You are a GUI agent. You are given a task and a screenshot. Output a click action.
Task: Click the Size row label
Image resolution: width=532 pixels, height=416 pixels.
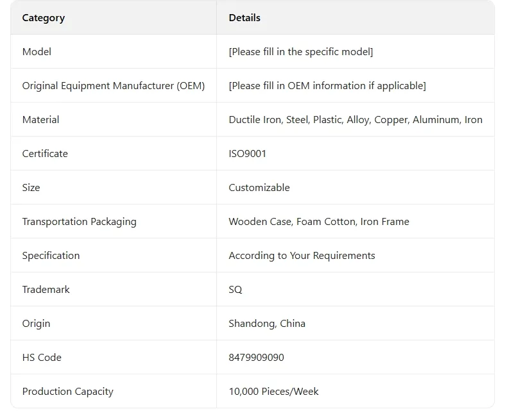(31, 188)
